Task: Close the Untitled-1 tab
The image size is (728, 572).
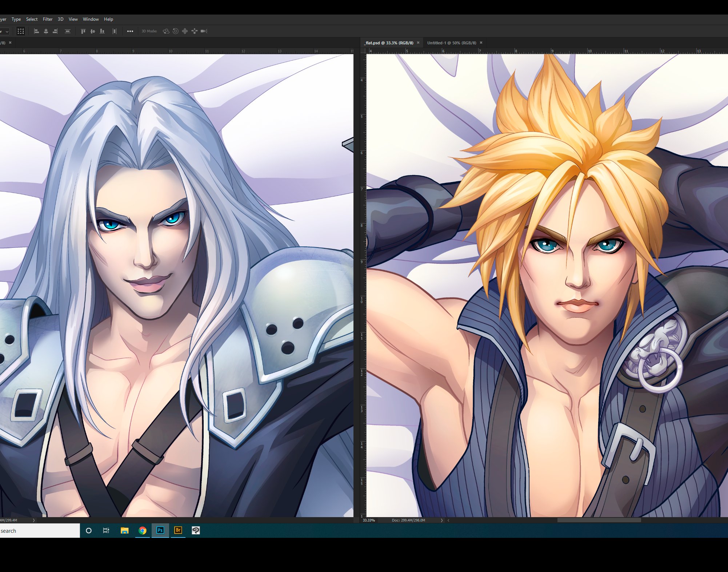Action: (481, 43)
